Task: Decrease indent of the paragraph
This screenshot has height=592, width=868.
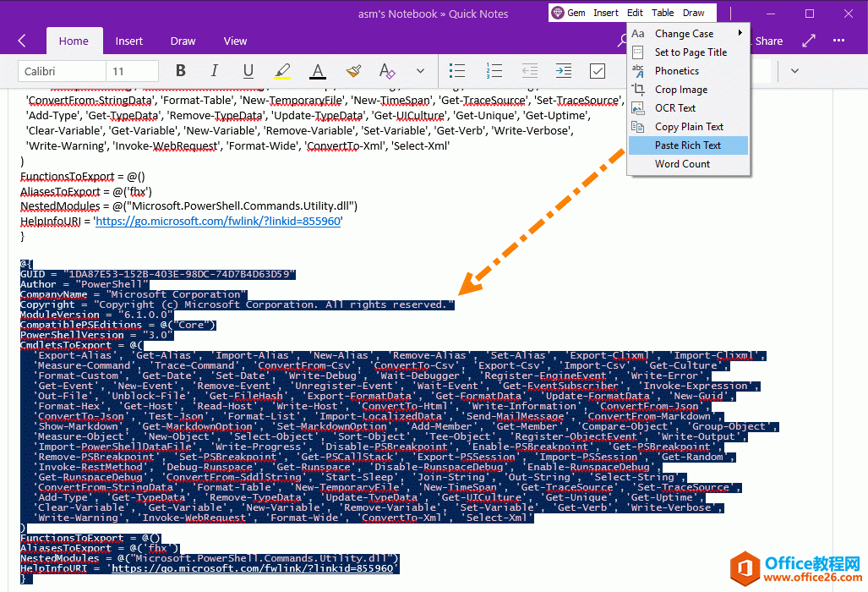Action: point(528,71)
